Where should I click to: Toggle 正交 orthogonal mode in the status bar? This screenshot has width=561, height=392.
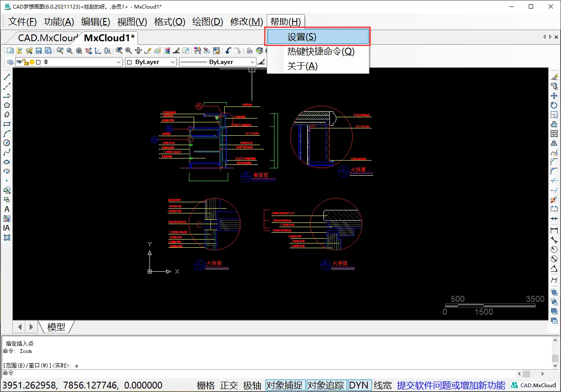(229, 385)
